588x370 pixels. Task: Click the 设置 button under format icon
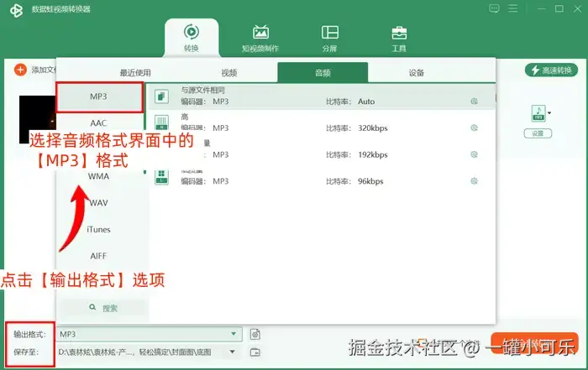pyautogui.click(x=538, y=133)
